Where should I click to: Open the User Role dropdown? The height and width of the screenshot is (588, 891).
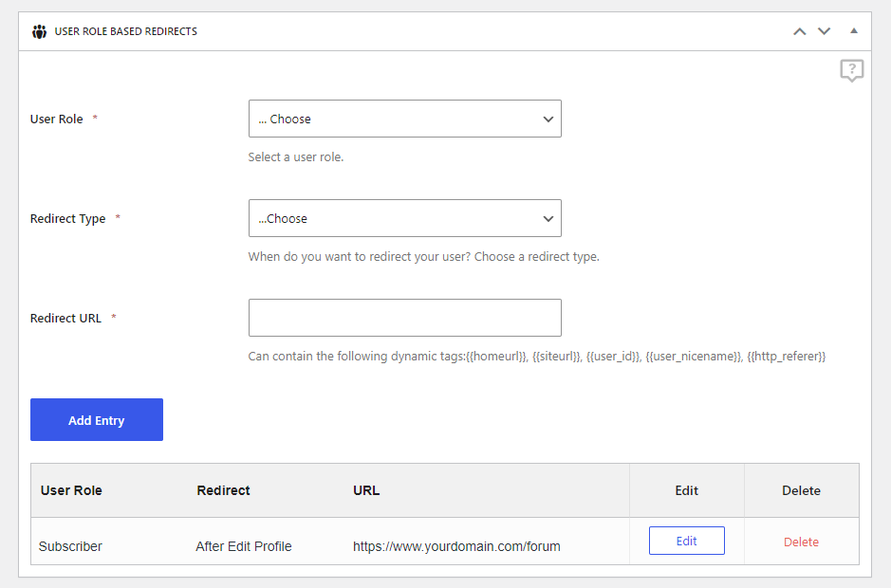tap(404, 119)
